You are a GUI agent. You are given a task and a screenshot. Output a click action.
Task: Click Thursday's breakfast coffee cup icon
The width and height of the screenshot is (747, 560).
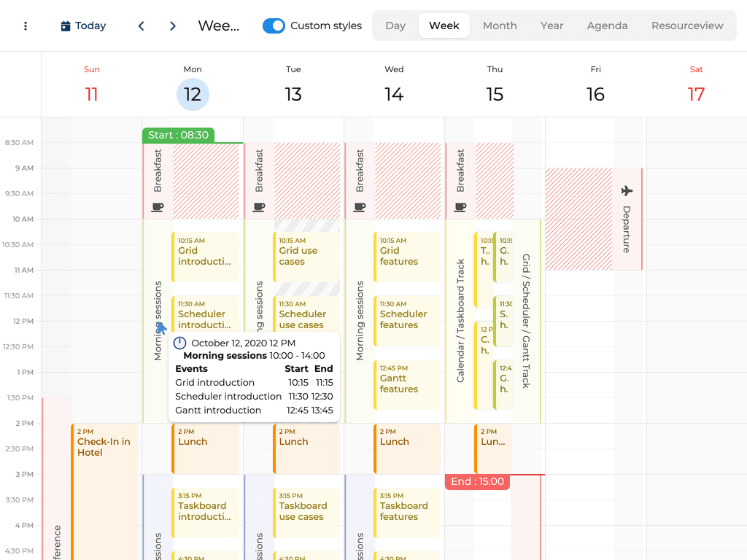460,207
